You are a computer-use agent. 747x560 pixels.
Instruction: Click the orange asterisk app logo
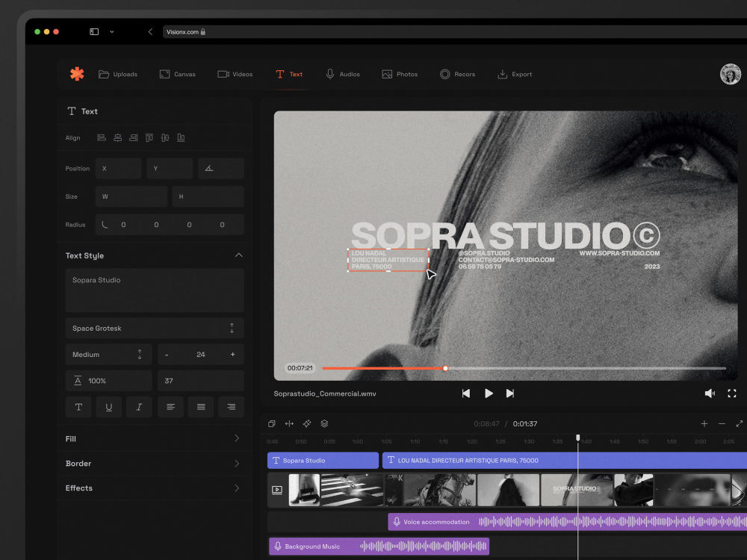[x=77, y=74]
